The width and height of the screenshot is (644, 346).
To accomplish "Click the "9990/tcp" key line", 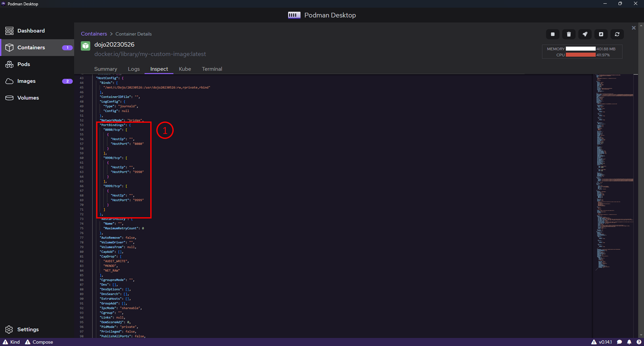I will click(x=115, y=158).
